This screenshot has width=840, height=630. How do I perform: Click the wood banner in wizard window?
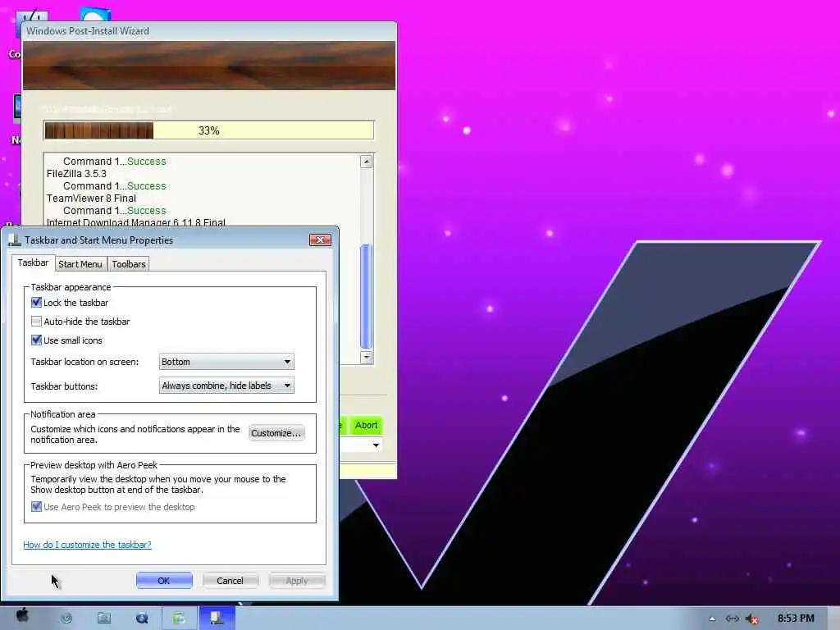[x=209, y=66]
